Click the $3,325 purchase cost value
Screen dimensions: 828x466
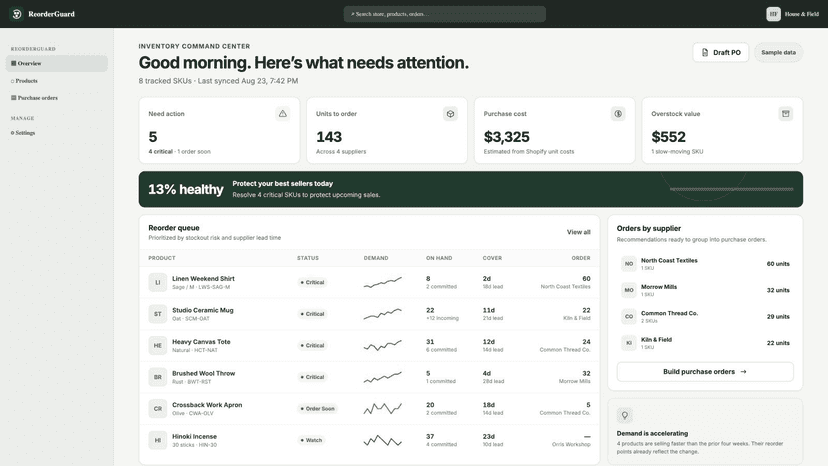coord(506,137)
